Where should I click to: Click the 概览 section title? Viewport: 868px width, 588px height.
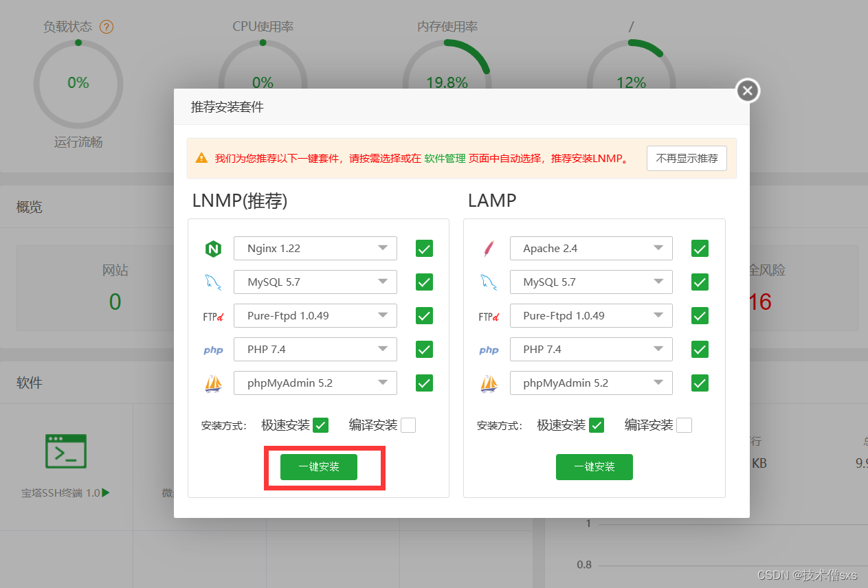[30, 207]
